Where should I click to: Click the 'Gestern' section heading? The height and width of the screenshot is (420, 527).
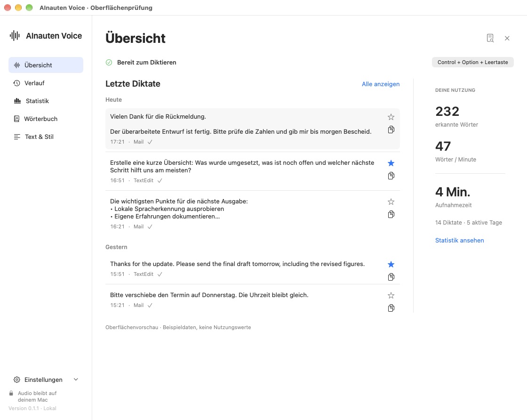click(x=116, y=247)
